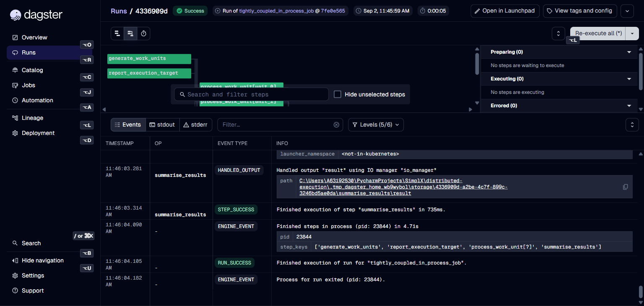This screenshot has width=644, height=306.
Task: Open Automation in navigation
Action: [37, 100]
